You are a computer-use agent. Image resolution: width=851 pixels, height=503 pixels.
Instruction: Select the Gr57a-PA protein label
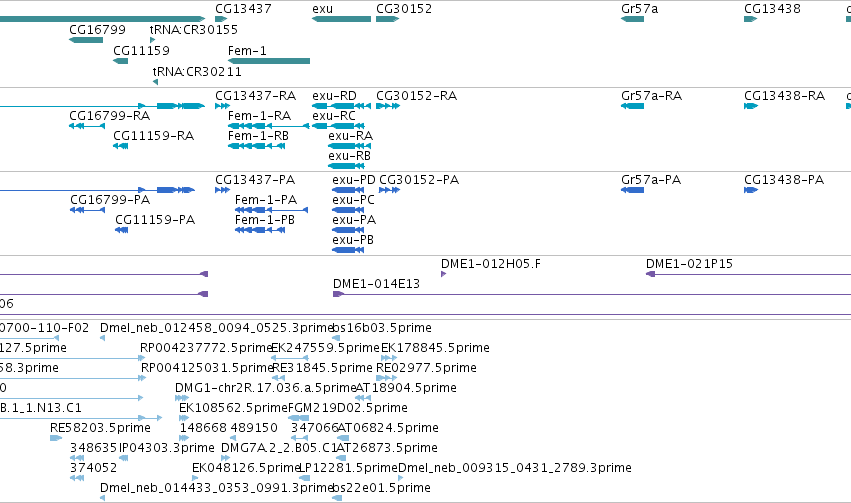651,180
